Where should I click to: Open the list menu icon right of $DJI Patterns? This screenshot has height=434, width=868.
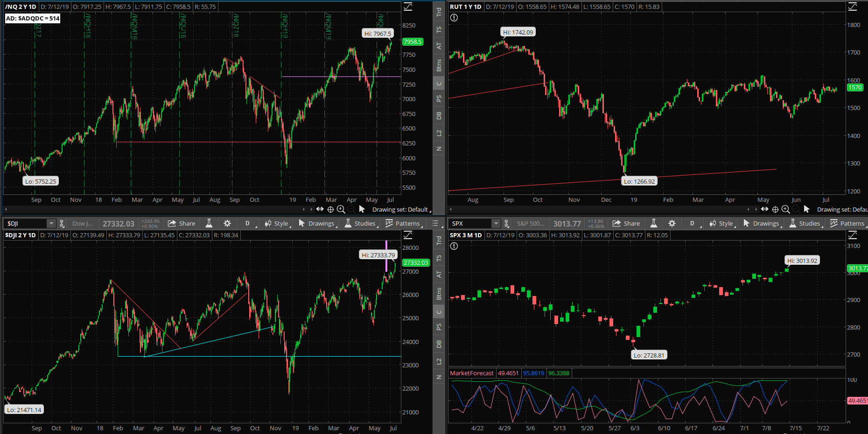[x=435, y=223]
